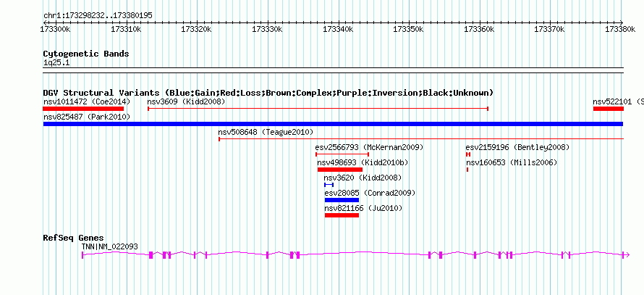
Task: Click the 173350k ruler position
Action: coord(409,30)
